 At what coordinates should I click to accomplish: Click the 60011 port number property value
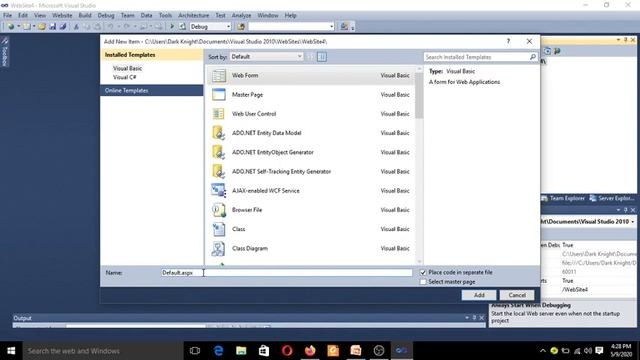coord(569,272)
